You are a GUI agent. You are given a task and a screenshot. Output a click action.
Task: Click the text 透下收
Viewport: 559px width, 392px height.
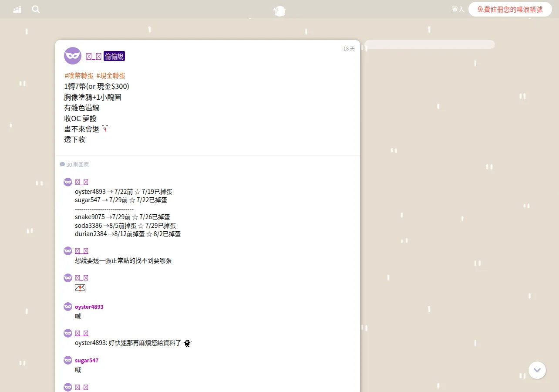[x=74, y=140]
